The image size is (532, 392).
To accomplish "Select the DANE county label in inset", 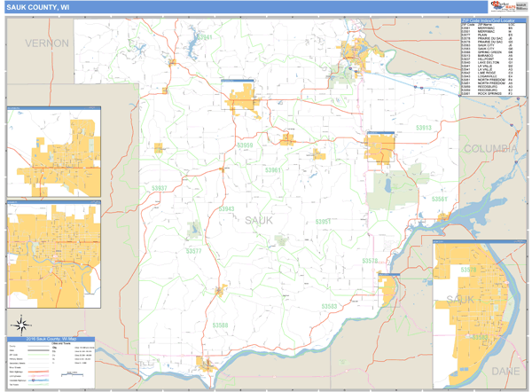I will point(505,372).
